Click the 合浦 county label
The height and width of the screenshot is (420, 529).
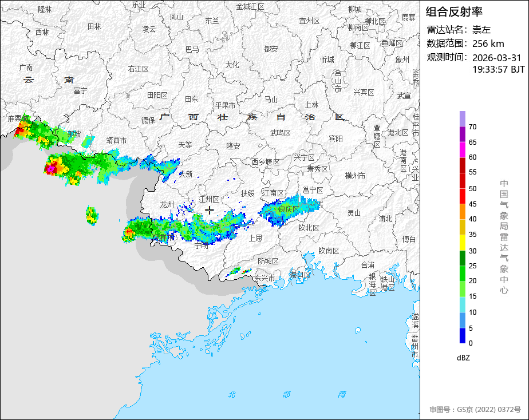(x=368, y=265)
